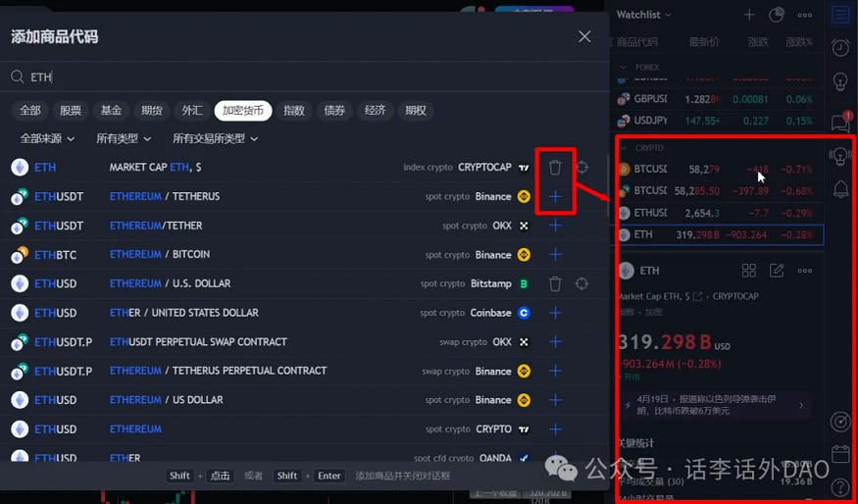Collapse the CRYPTO watchlist section
Image resolution: width=858 pixels, height=504 pixels.
coord(624,148)
